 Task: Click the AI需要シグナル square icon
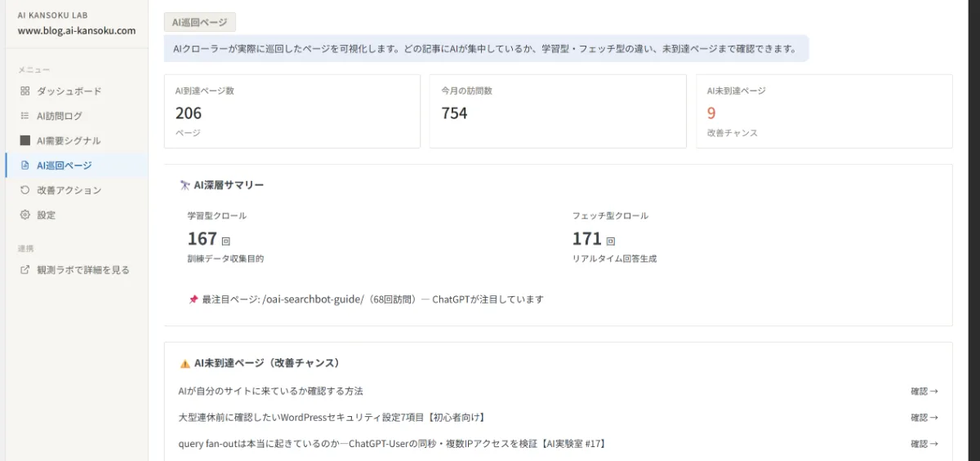coord(24,140)
